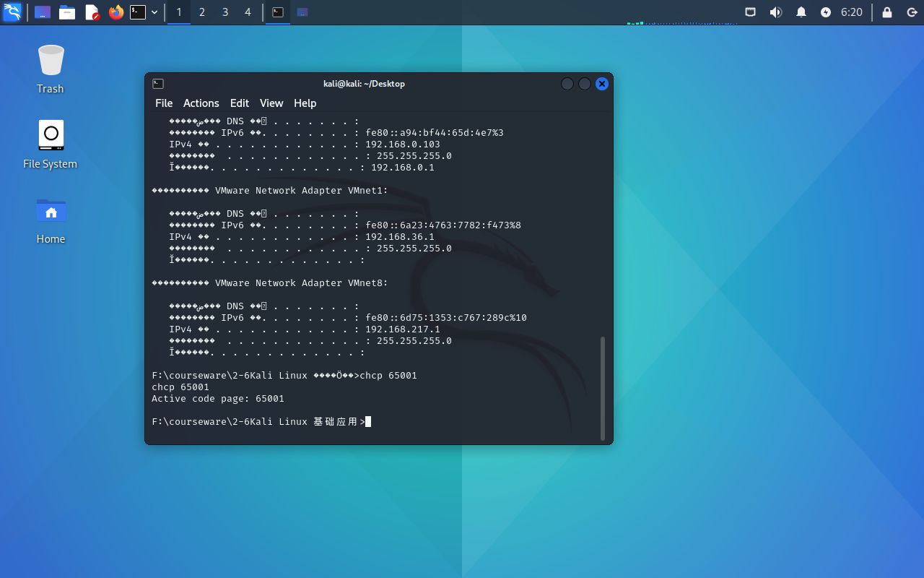Screen dimensions: 924x578
Task: Open the Kali applications menu
Action: [12, 12]
